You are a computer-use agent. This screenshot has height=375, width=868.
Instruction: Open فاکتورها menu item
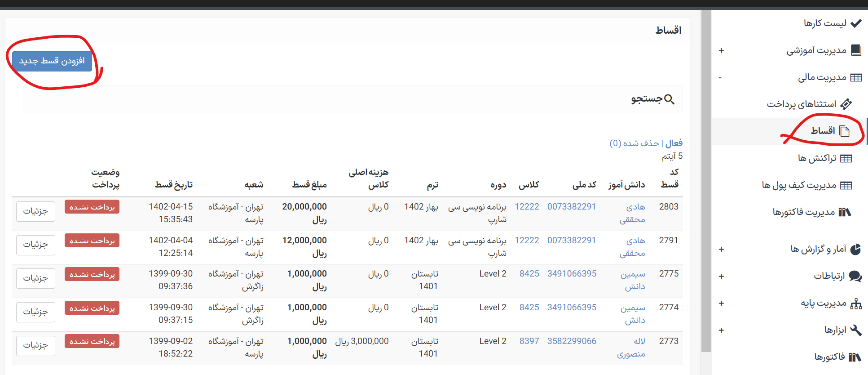pos(829,357)
